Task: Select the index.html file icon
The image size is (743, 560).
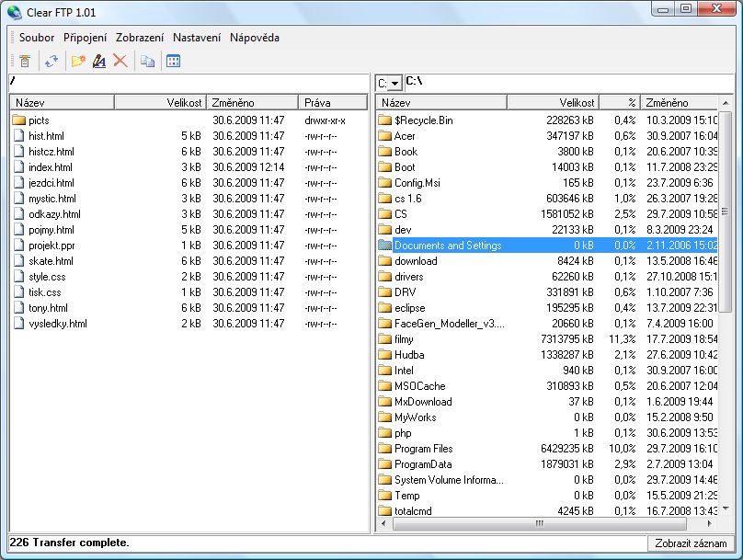Action: coord(19,167)
